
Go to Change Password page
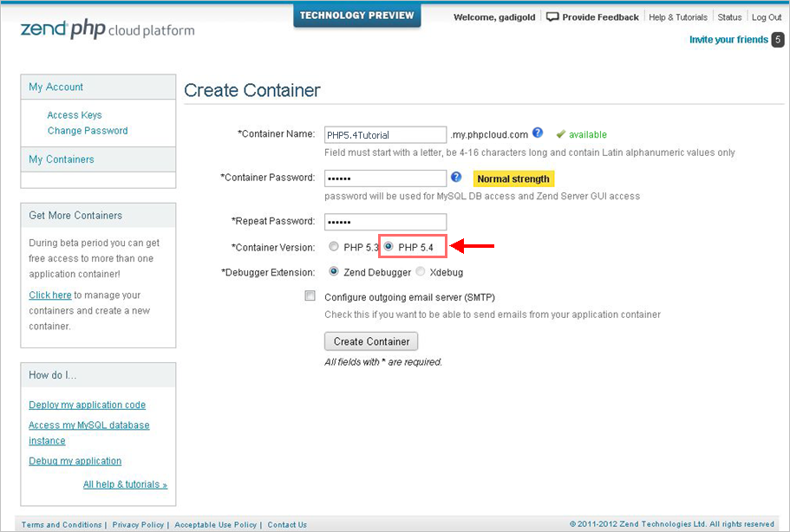88,131
